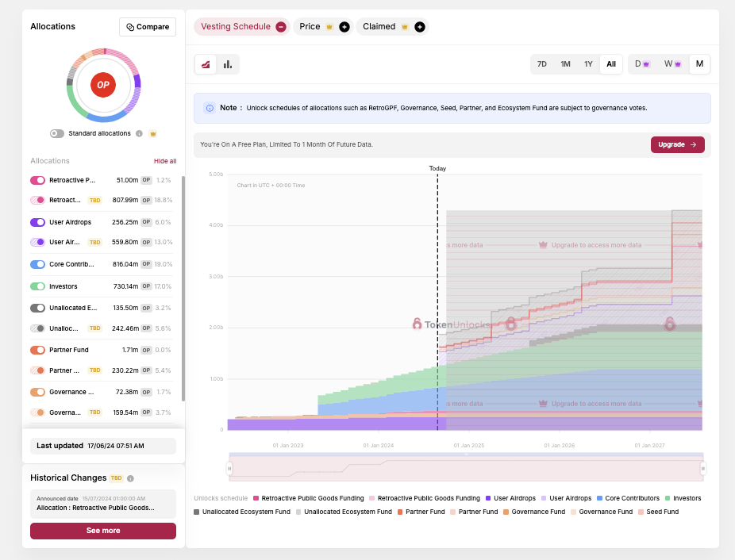The height and width of the screenshot is (560, 735).
Task: Click the info icon beside Standard allocations
Action: pos(139,133)
